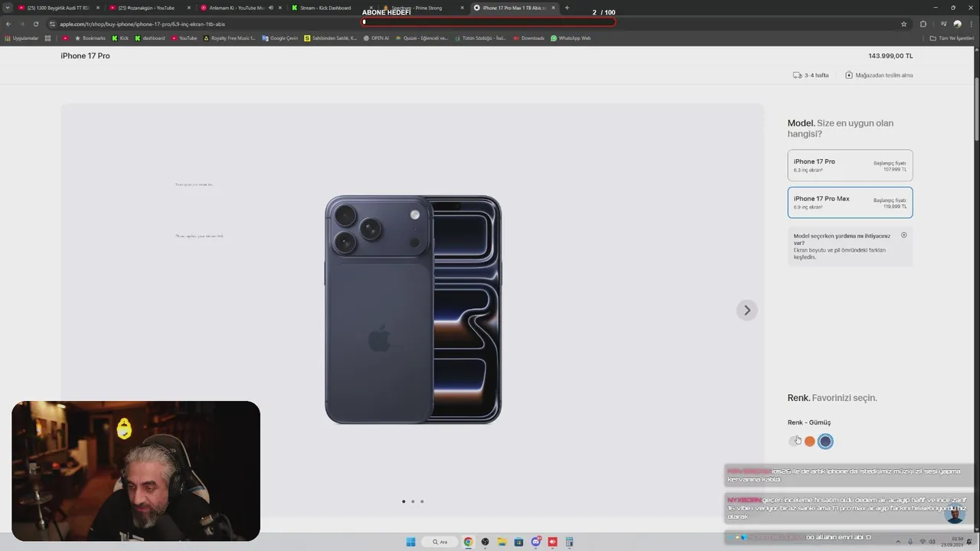The height and width of the screenshot is (551, 980).
Task: Expand the Tüm Yer İşaretleri folder
Action: (x=952, y=38)
